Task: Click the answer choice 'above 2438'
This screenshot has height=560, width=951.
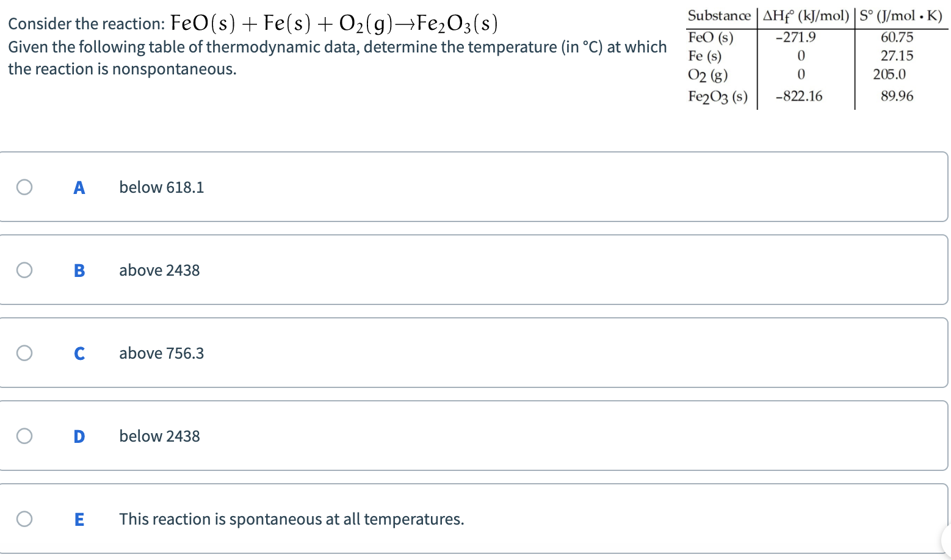Action: pos(159,270)
